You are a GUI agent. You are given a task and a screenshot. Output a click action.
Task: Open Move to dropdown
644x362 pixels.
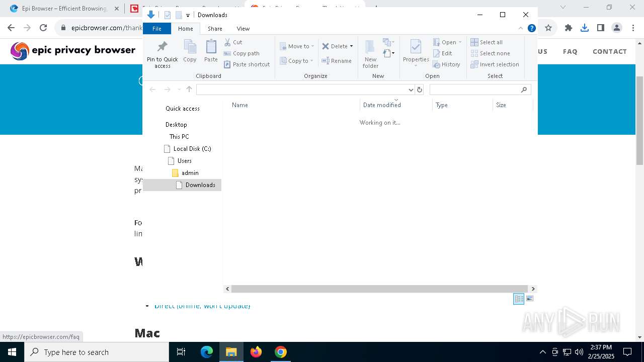click(297, 46)
